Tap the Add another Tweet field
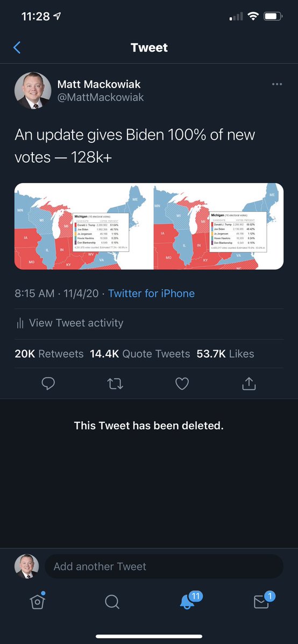This screenshot has width=298, height=644. [x=164, y=566]
